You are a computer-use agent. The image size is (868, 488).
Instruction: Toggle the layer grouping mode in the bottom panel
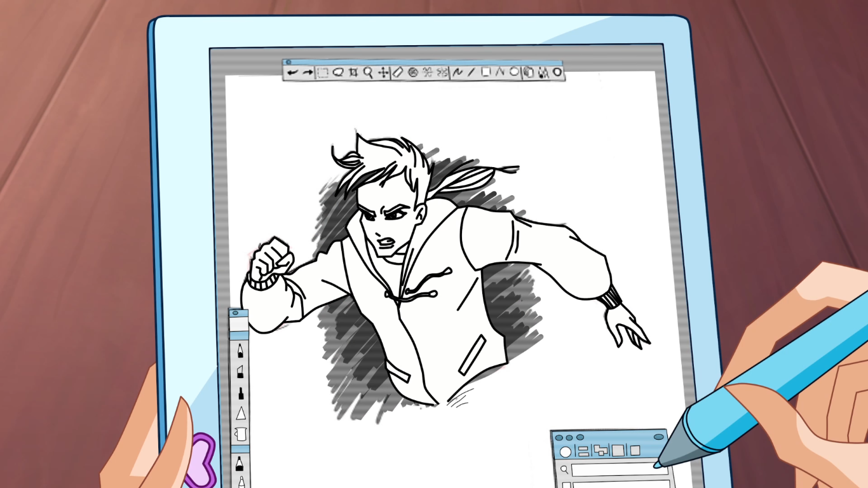pos(600,451)
